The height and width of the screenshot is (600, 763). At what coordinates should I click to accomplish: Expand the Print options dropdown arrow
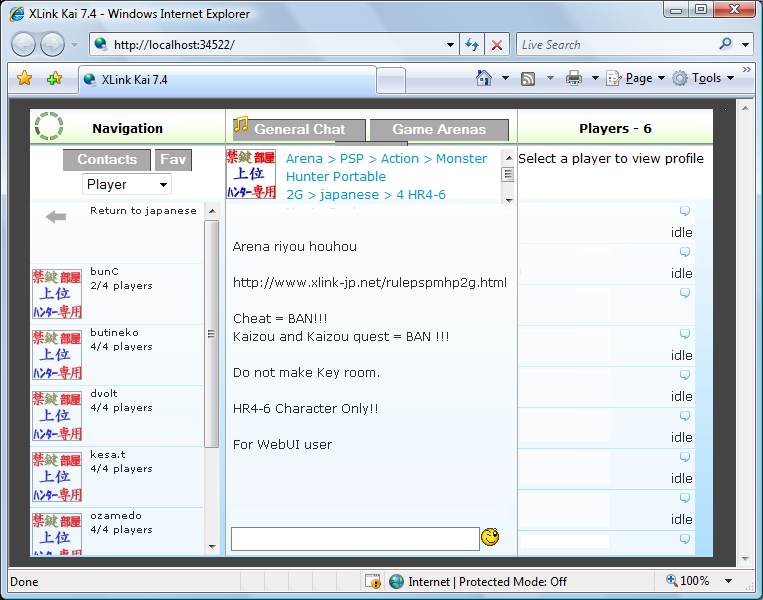point(595,78)
